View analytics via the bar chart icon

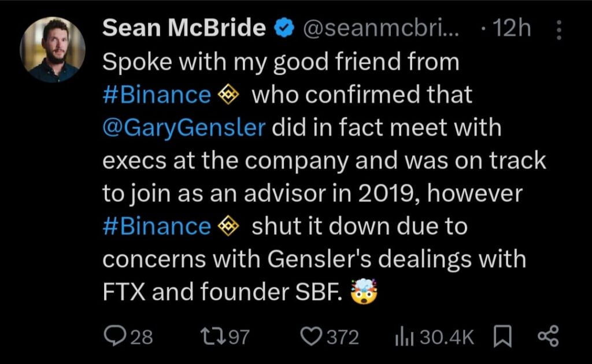[x=402, y=336]
